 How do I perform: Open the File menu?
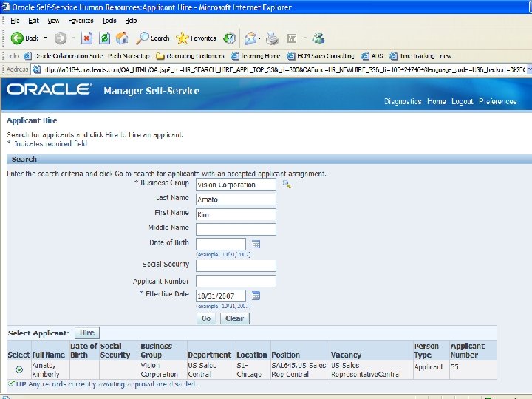point(15,21)
